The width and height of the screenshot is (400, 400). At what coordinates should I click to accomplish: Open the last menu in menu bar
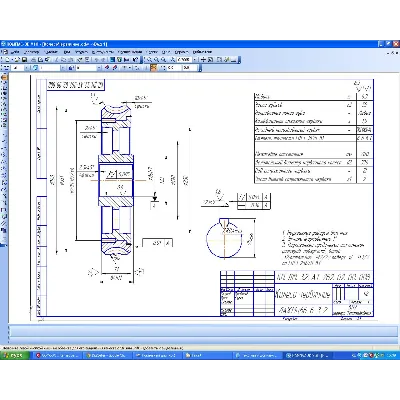[x=202, y=52]
